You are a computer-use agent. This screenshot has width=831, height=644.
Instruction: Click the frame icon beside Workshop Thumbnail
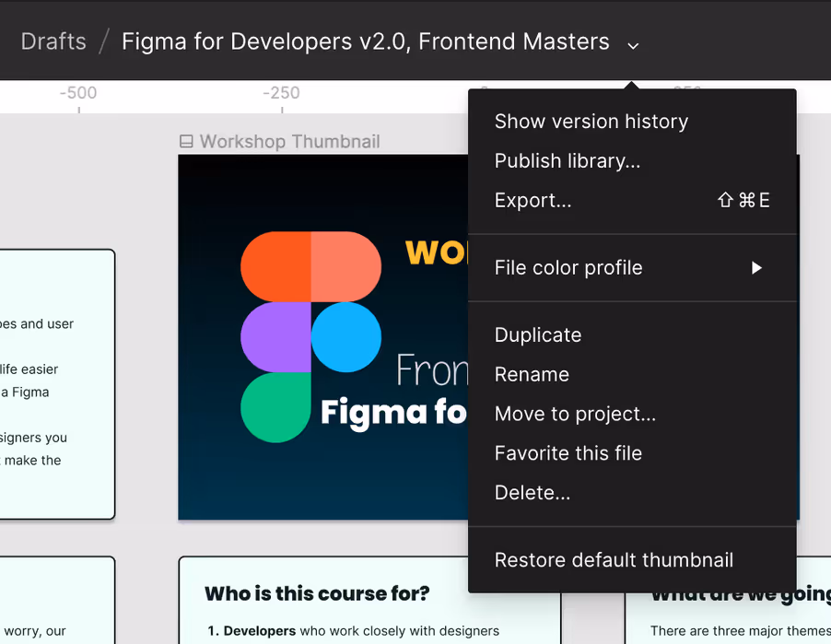pos(186,142)
